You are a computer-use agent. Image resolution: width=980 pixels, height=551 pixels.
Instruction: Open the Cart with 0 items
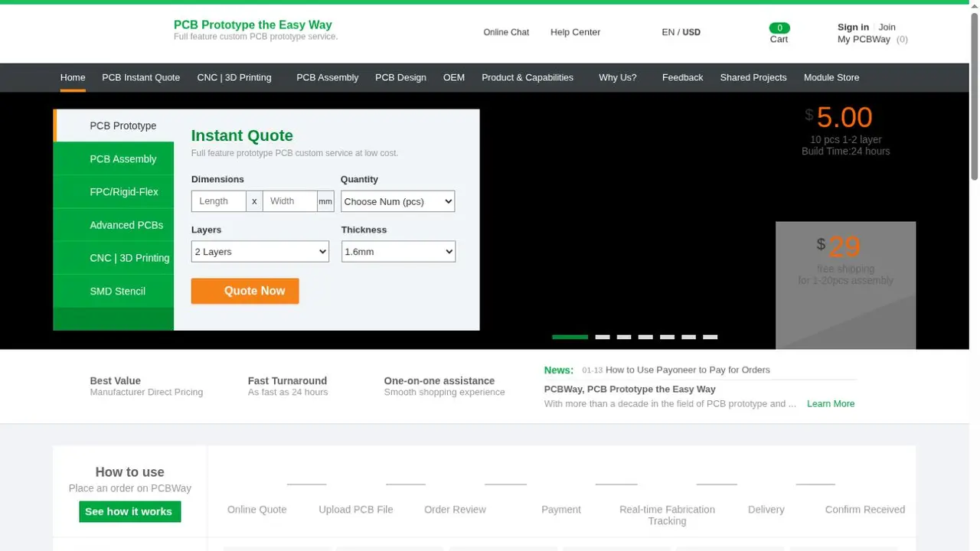pyautogui.click(x=779, y=33)
